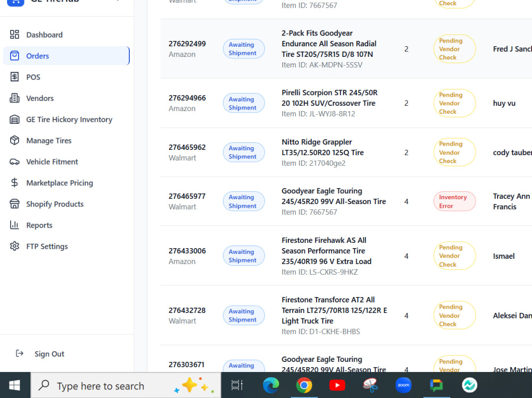Open GE Tire Hickory Inventory
The height and width of the screenshot is (398, 532).
pyautogui.click(x=69, y=120)
